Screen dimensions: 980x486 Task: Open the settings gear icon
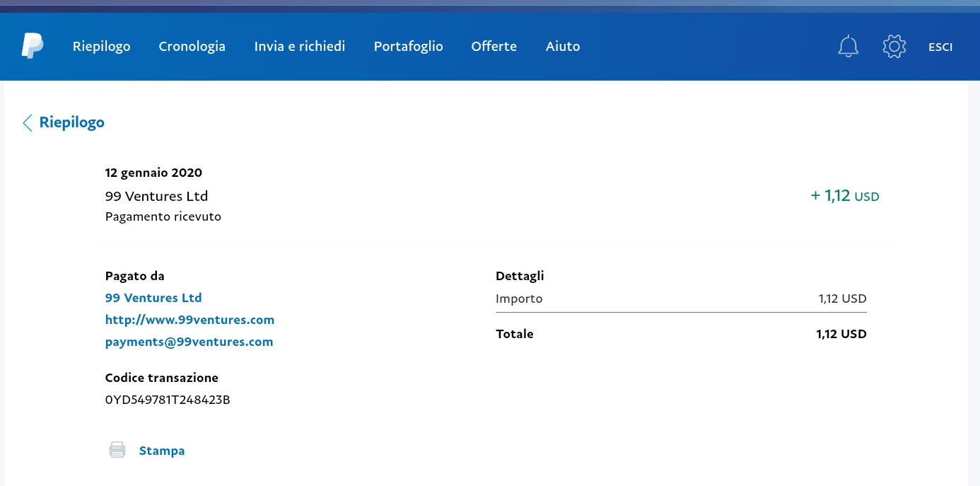(x=894, y=46)
